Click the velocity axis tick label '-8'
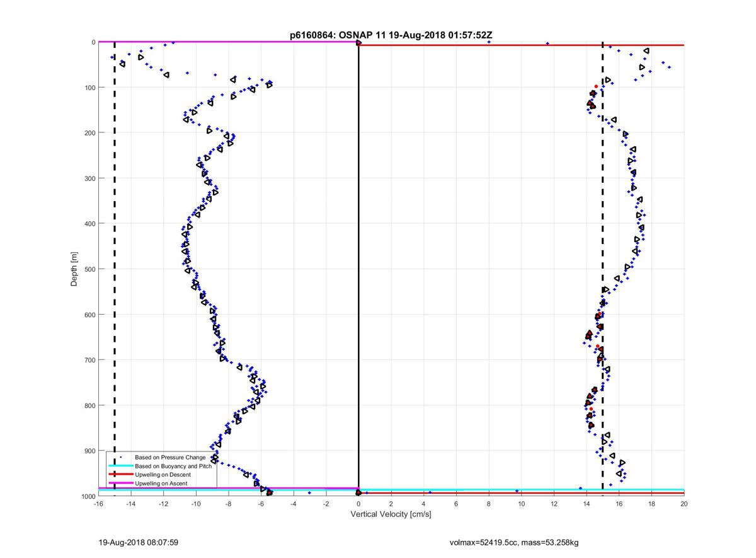 pyautogui.click(x=228, y=504)
